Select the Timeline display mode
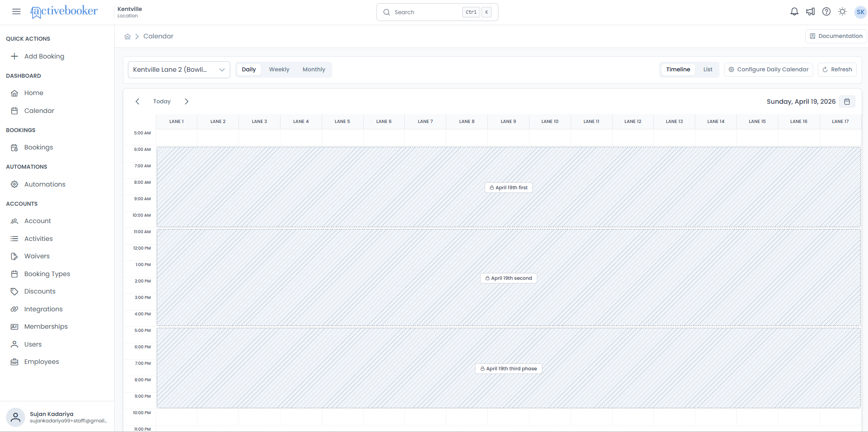Image resolution: width=868 pixels, height=432 pixels. point(678,69)
